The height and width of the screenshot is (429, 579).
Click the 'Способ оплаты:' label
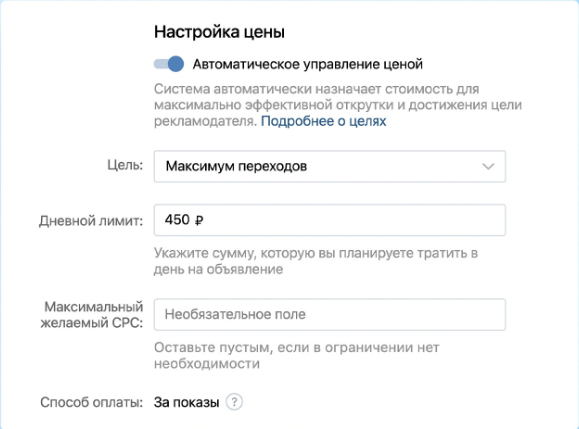(92, 402)
